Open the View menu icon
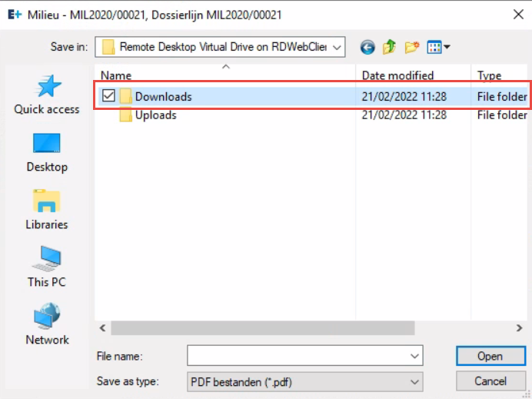The width and height of the screenshot is (532, 399). coord(438,48)
